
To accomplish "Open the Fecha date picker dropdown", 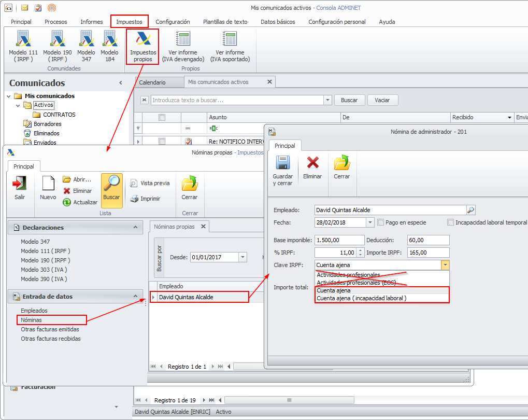I will [x=370, y=222].
